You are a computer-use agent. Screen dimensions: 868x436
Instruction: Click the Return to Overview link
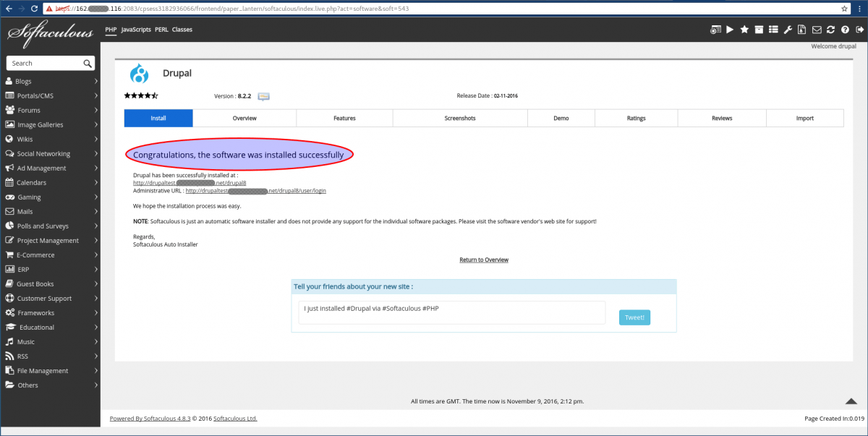coord(483,260)
